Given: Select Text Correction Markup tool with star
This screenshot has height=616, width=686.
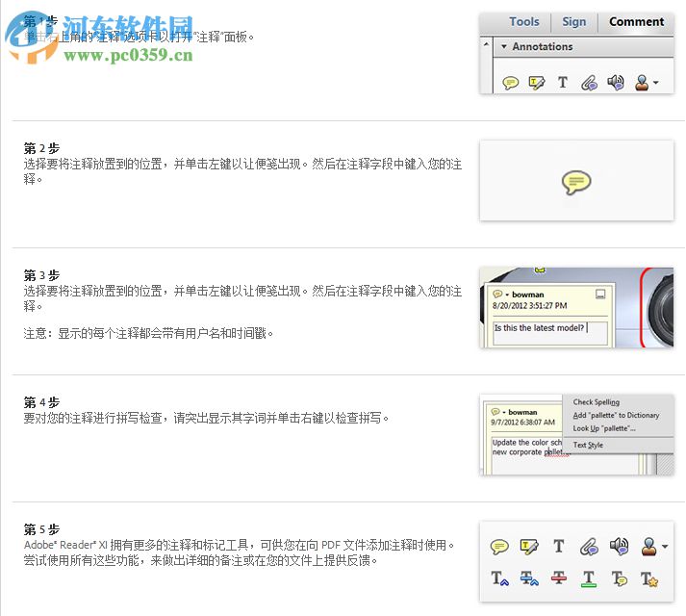Looking at the screenshot, I should [649, 578].
